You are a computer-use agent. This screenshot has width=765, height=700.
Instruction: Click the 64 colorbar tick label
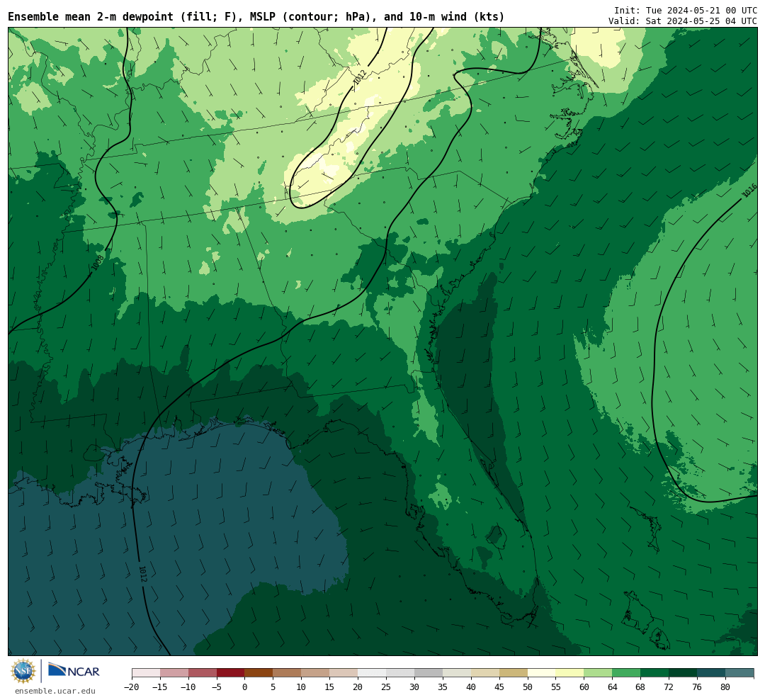click(613, 687)
